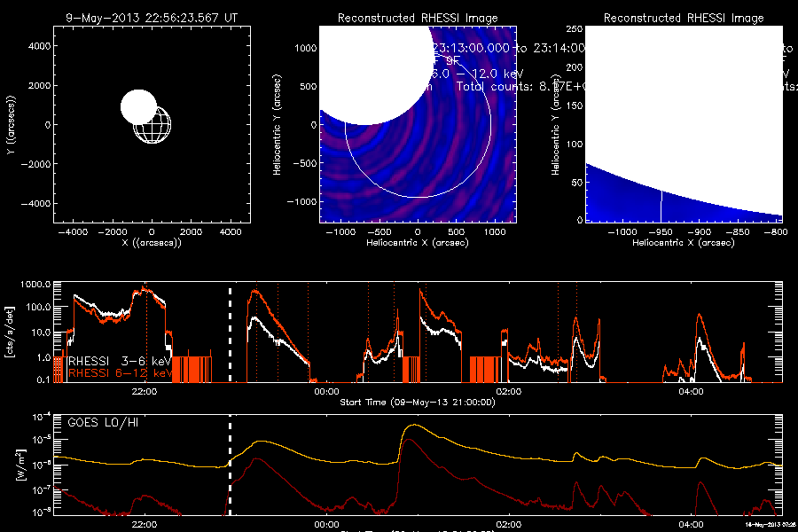Select the 'Reconstructed RHESSI Image' title above the right panel
The width and height of the screenshot is (798, 532).
[x=684, y=19]
